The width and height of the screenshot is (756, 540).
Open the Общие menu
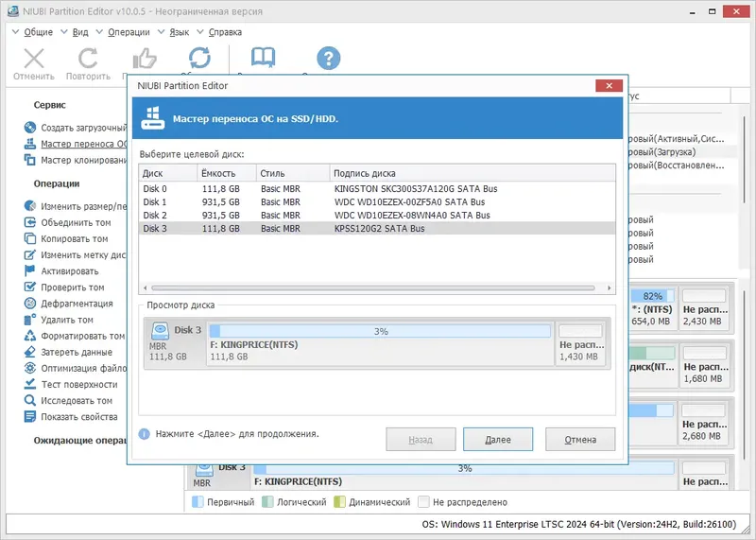coord(39,32)
